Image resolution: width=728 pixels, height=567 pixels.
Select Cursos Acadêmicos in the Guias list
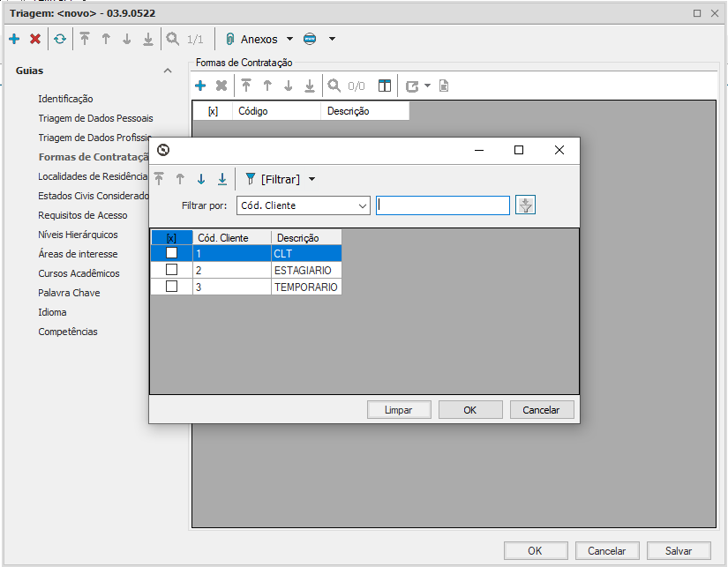coord(79,273)
